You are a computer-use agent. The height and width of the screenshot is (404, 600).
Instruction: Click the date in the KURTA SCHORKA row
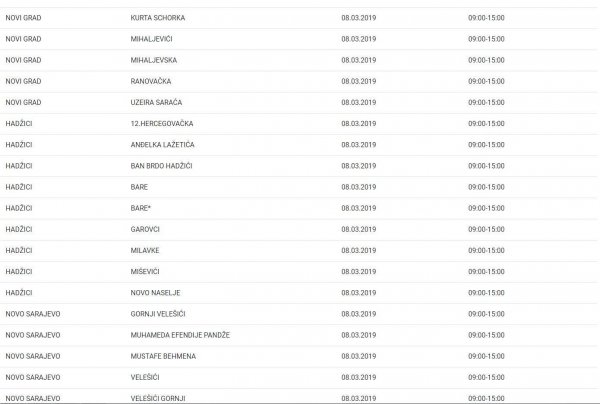(359, 18)
